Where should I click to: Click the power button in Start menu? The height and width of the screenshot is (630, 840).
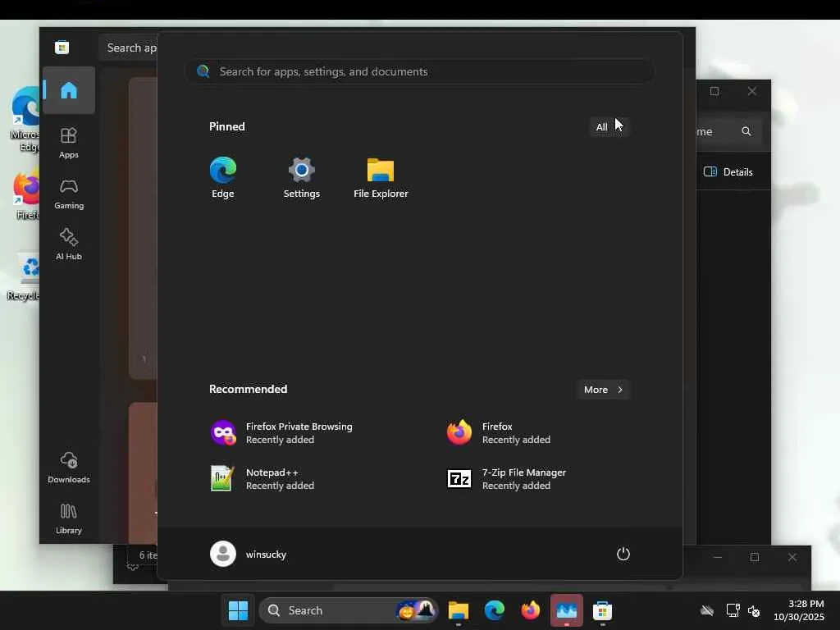pos(623,554)
